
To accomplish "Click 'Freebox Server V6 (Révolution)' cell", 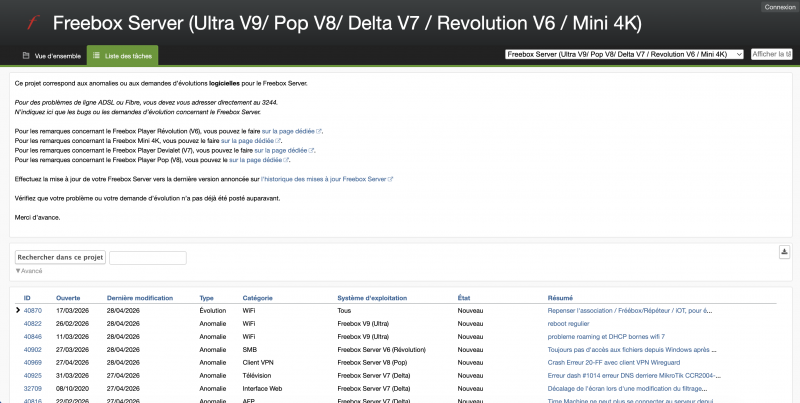I will (382, 349).
